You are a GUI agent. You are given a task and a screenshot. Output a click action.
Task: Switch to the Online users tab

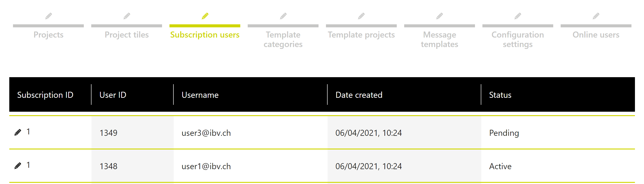596,35
